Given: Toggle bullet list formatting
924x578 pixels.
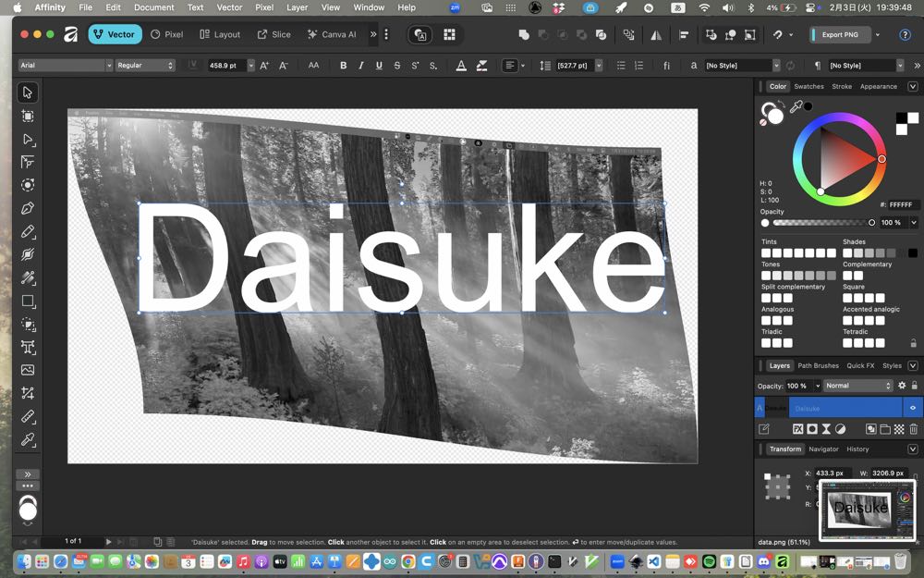Looking at the screenshot, I should tap(621, 66).
